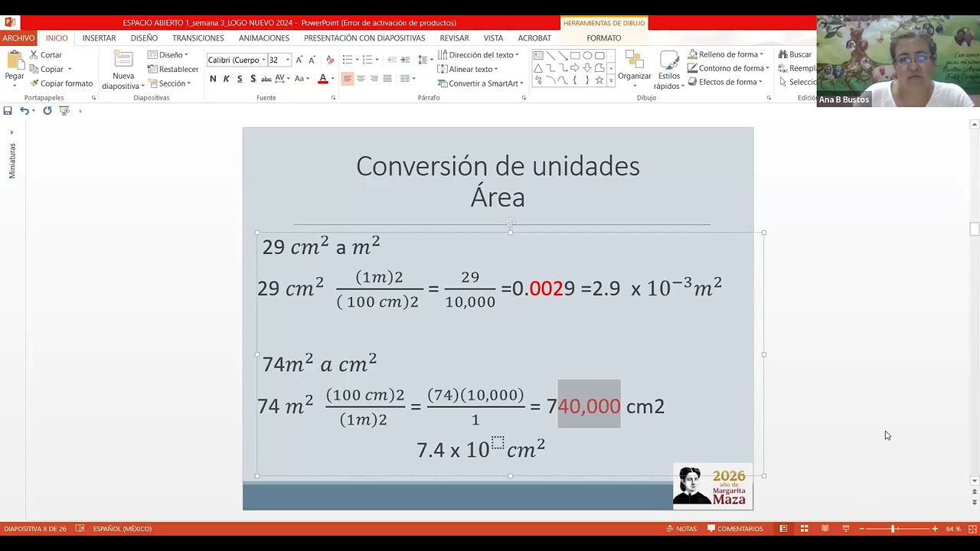This screenshot has width=980, height=551.
Task: Apply strikethrough (abc) formatting
Action: [266, 79]
